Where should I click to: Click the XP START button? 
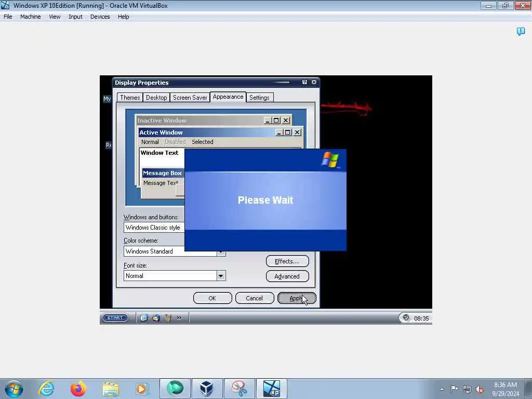click(x=115, y=318)
